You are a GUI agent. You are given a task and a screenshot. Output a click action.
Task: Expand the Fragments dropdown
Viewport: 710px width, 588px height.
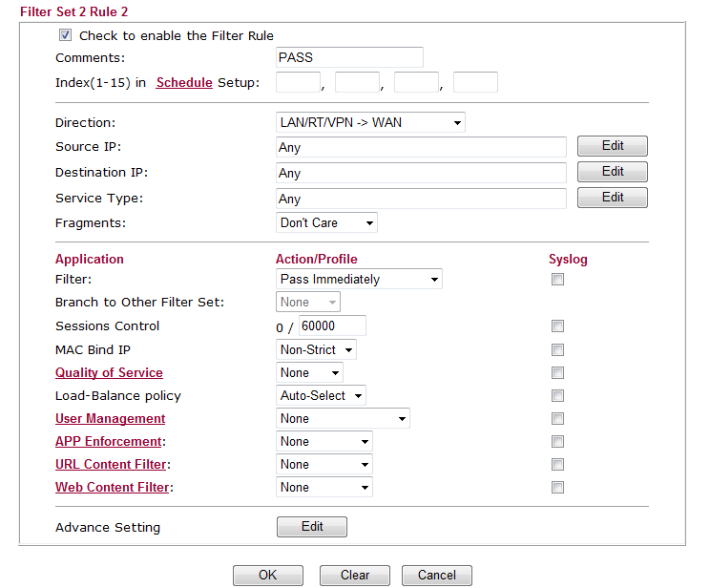click(326, 222)
